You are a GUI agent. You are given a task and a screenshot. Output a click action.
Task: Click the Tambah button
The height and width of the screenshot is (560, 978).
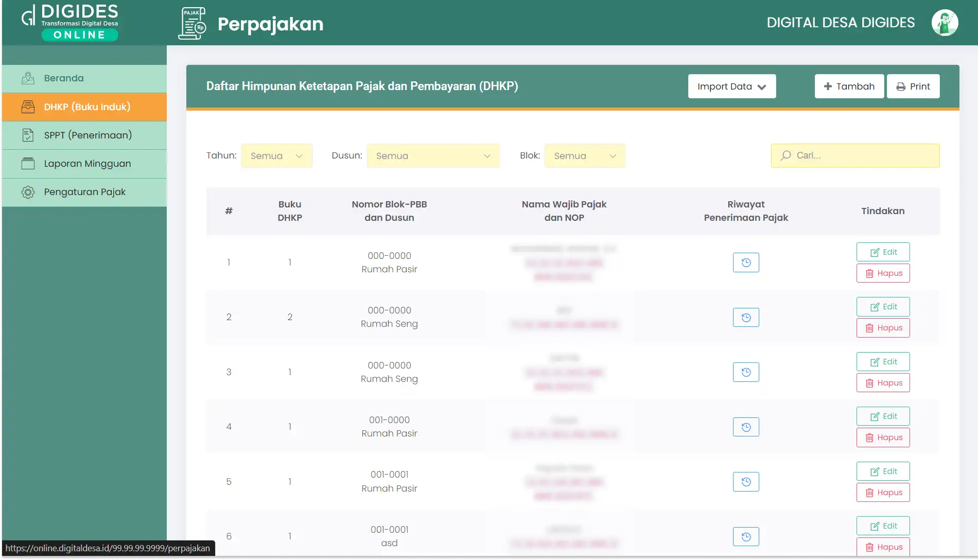tap(849, 86)
